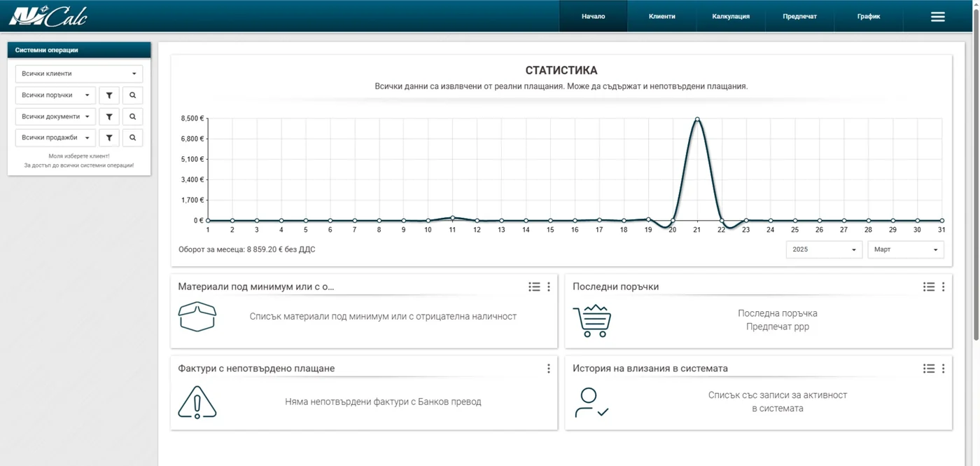
Task: Click the Оборот за месеца total text
Action: [246, 249]
